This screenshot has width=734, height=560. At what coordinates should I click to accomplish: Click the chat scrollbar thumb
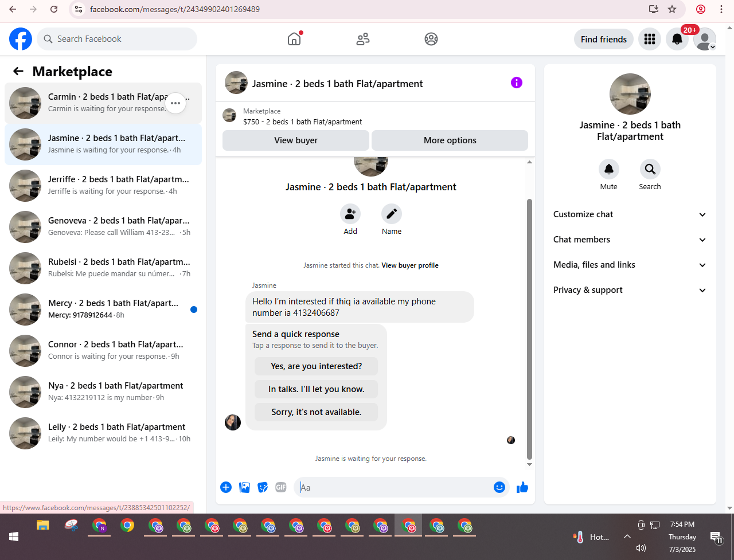(x=529, y=330)
